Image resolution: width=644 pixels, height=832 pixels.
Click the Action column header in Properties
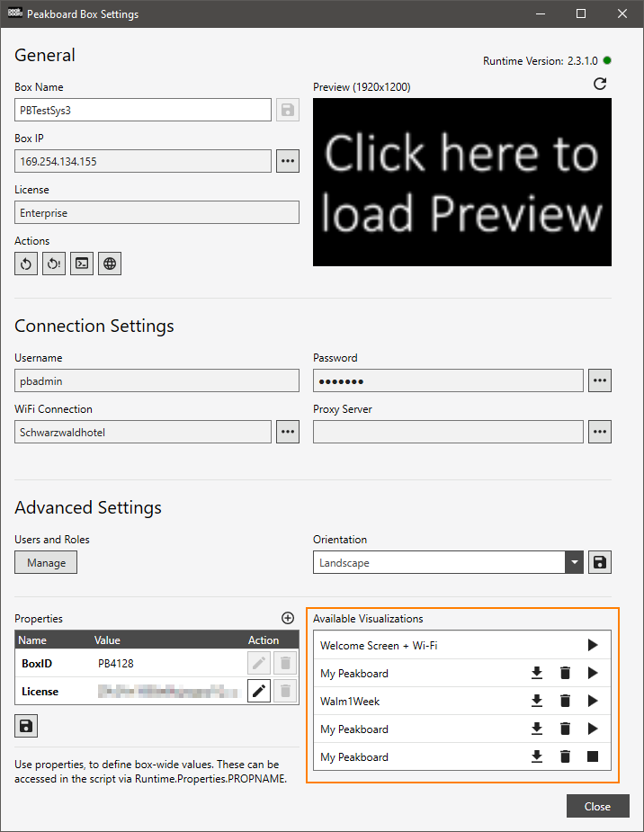click(264, 640)
